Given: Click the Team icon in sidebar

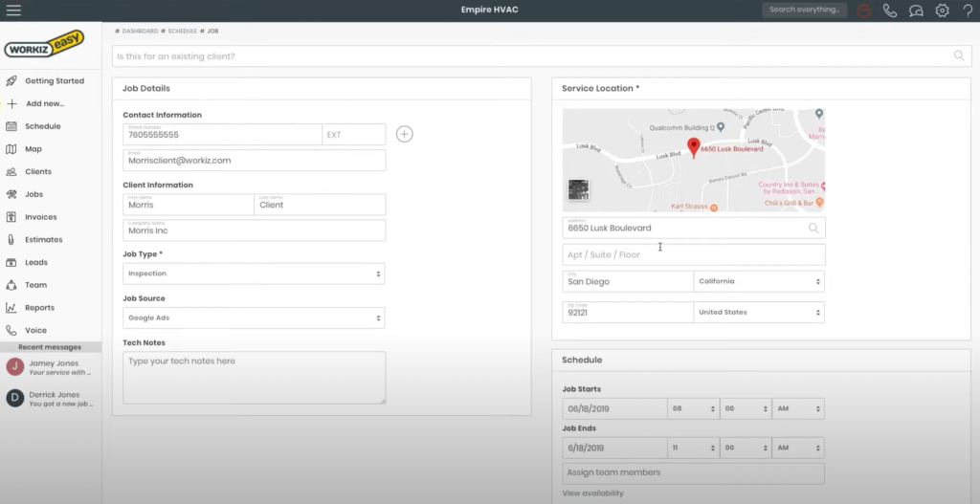Looking at the screenshot, I should click(x=11, y=285).
